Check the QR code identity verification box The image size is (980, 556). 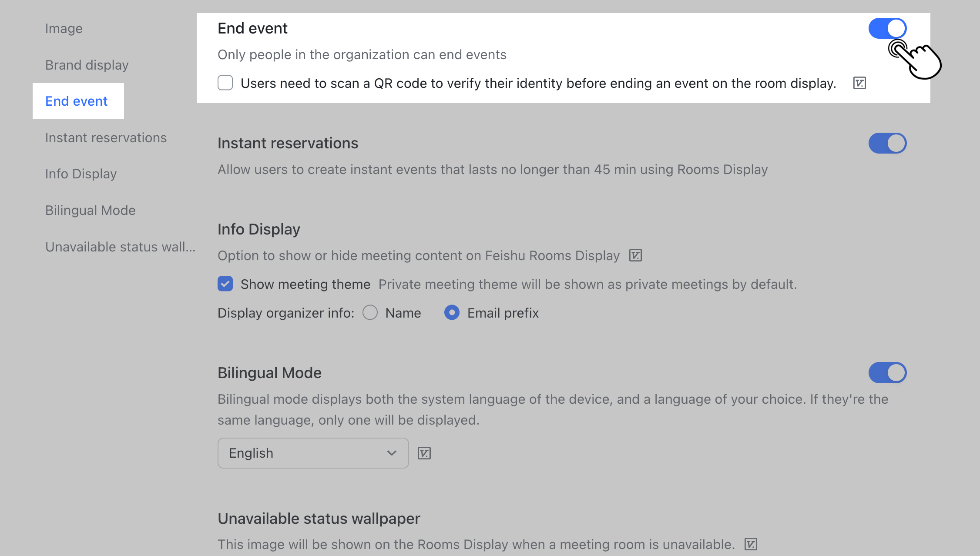pos(225,83)
